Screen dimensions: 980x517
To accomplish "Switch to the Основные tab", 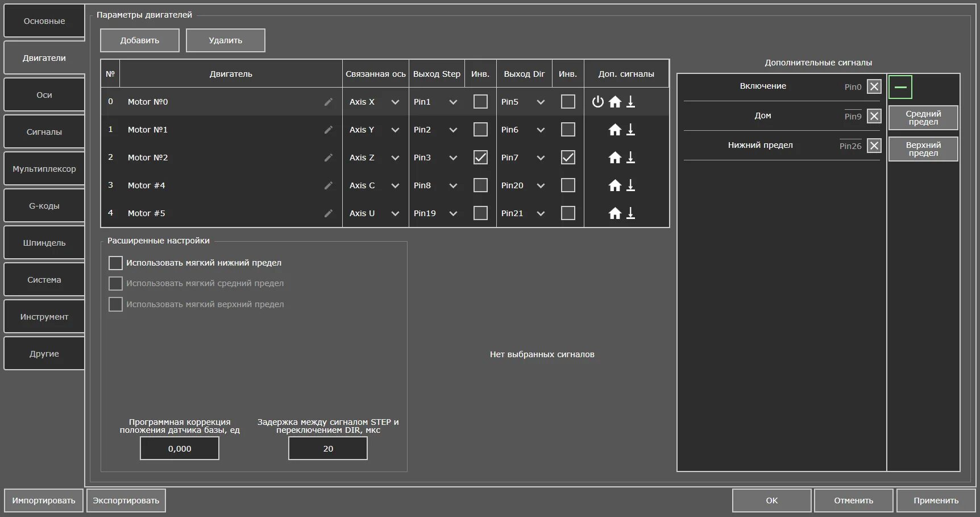I will [44, 21].
